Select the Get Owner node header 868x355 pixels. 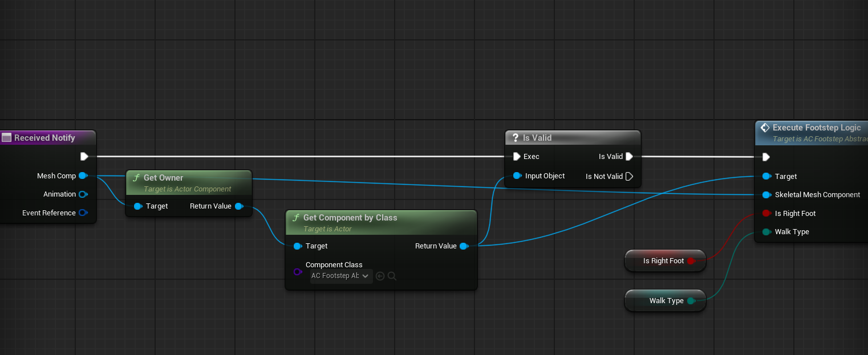coord(188,182)
